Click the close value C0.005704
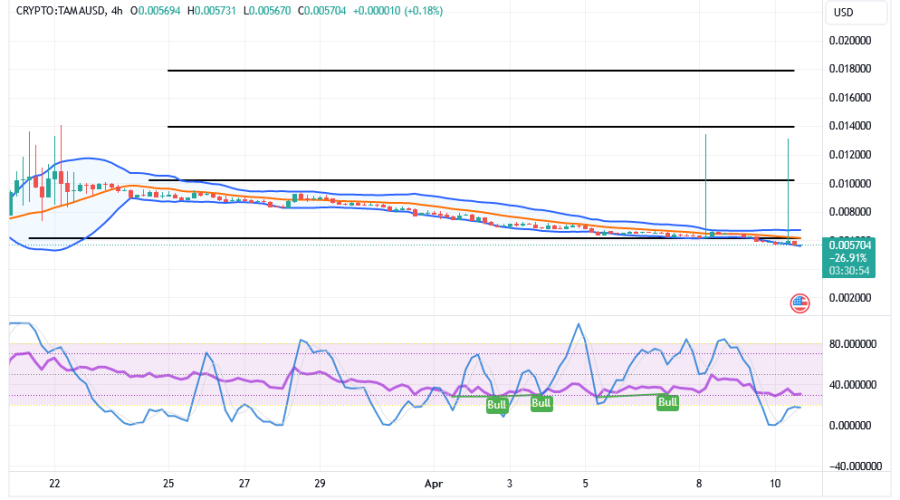The image size is (900, 500). [x=322, y=11]
